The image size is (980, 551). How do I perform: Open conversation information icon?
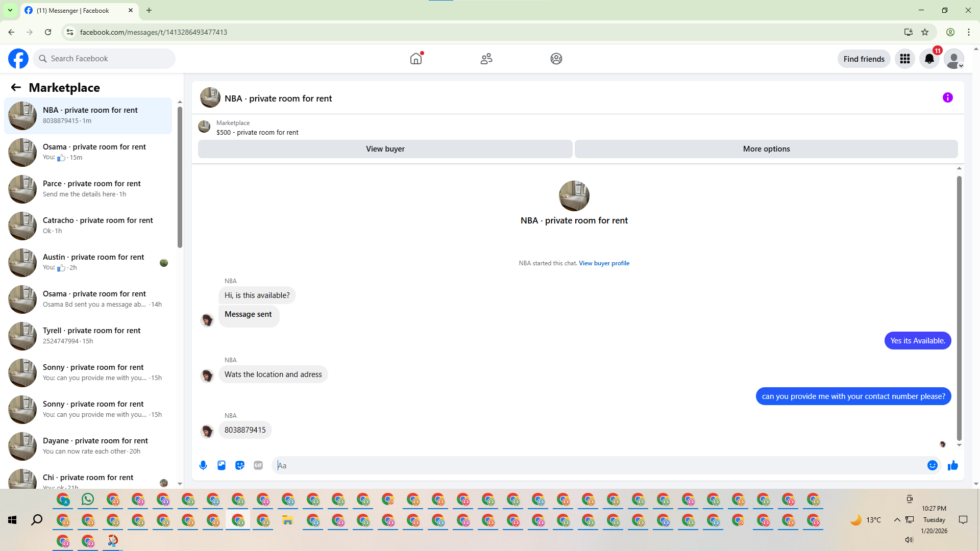[x=948, y=97]
